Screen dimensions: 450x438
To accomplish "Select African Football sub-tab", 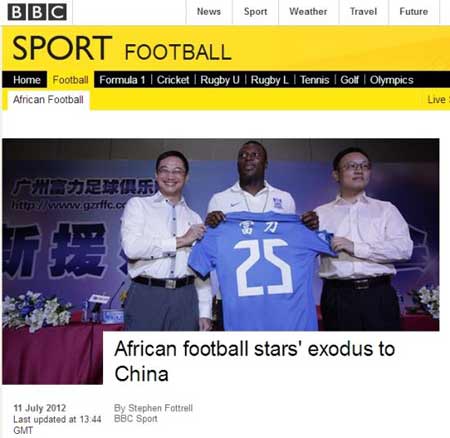I will pyautogui.click(x=48, y=100).
